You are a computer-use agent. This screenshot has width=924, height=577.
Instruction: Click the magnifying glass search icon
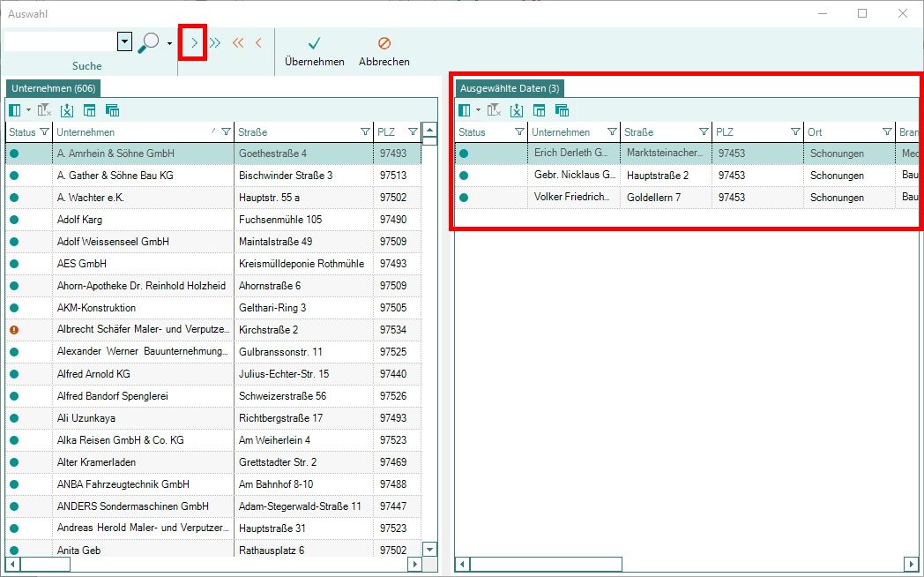[x=150, y=42]
